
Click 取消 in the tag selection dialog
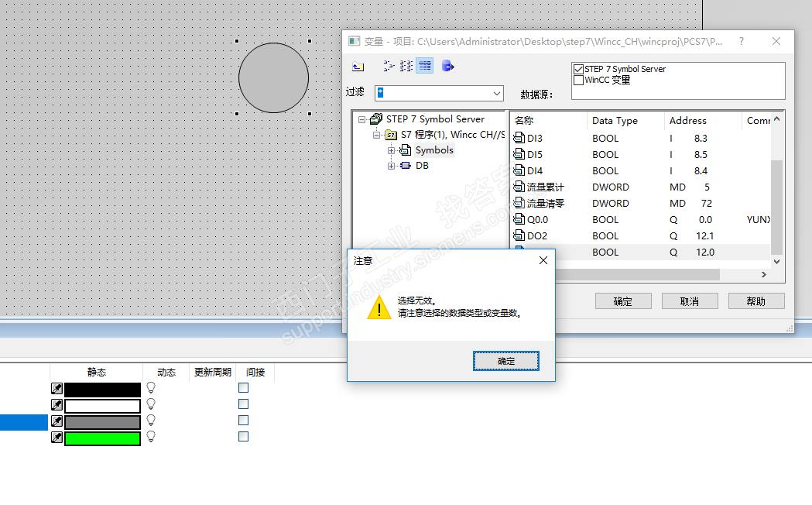(x=689, y=301)
